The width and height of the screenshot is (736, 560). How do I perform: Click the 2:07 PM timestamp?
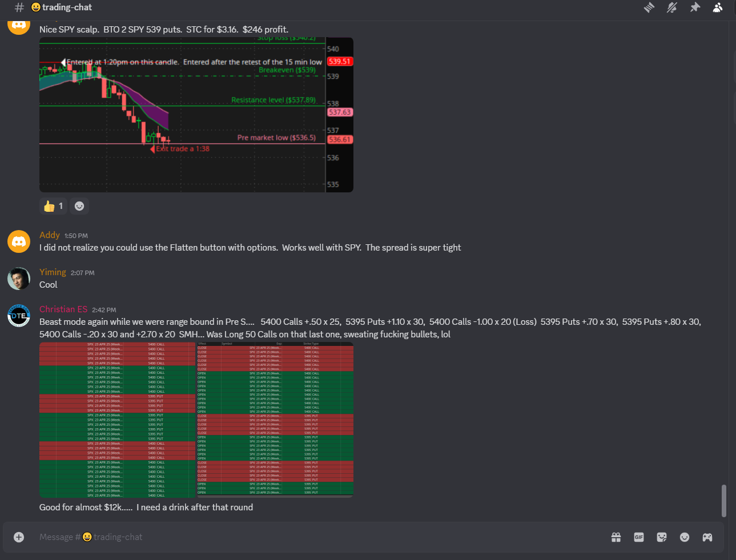point(83,273)
